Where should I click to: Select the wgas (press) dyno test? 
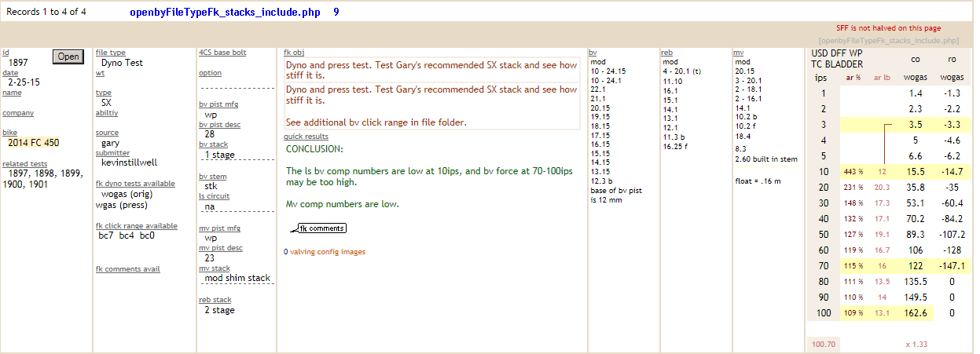tap(124, 206)
